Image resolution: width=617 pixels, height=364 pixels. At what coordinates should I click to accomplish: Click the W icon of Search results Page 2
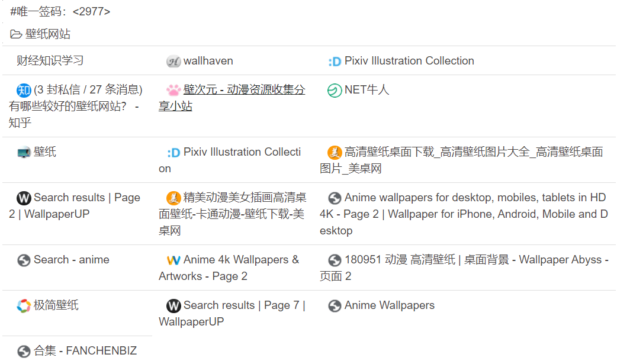pos(24,198)
